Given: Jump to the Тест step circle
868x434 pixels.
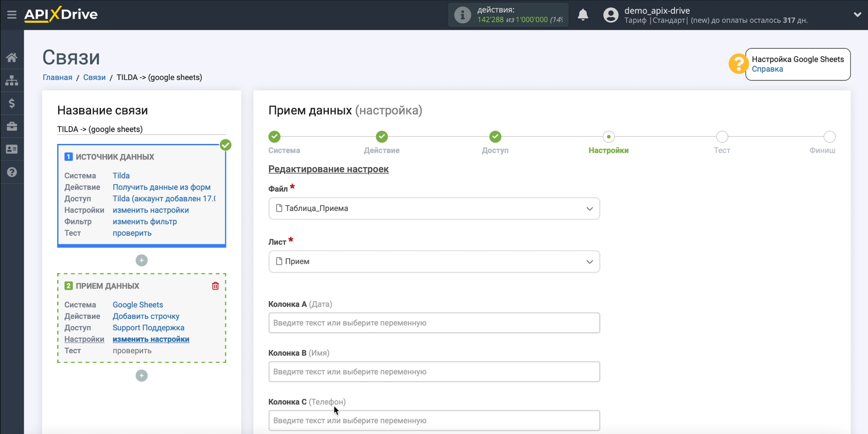Looking at the screenshot, I should 722,137.
